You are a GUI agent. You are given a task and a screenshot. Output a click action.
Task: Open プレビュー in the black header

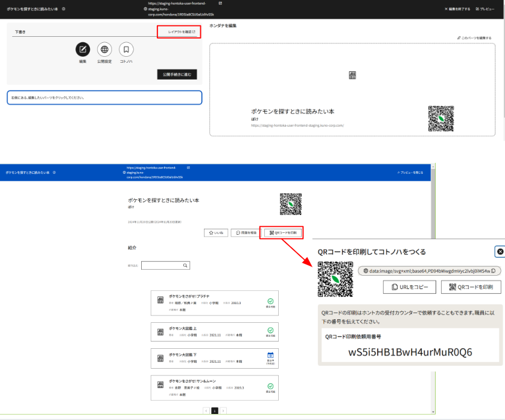tap(485, 9)
